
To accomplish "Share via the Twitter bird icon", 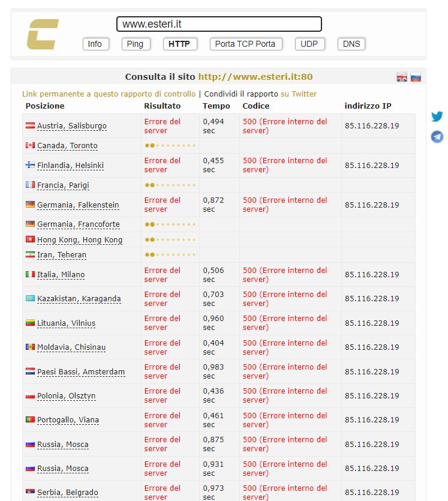I will [x=437, y=116].
